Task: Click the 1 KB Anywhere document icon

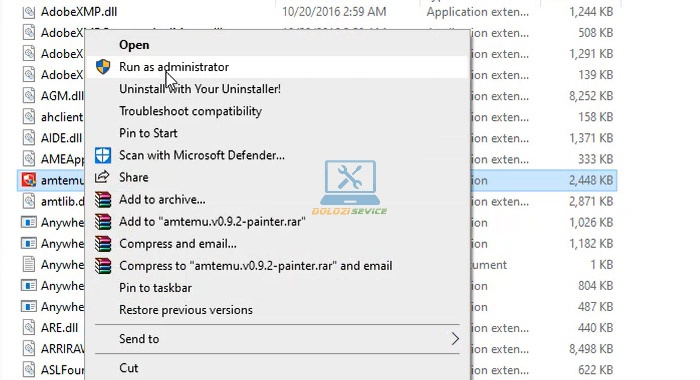Action: pos(29,264)
